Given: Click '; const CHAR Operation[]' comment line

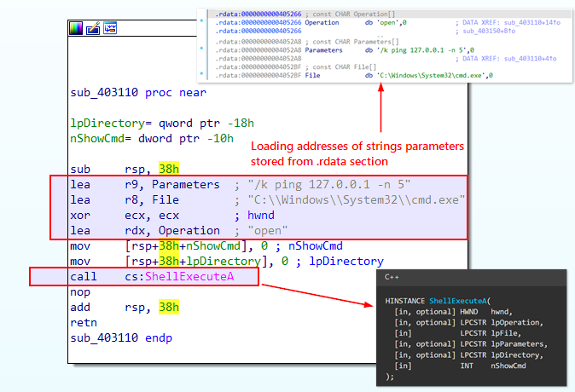Looking at the screenshot, I should pyautogui.click(x=350, y=14).
